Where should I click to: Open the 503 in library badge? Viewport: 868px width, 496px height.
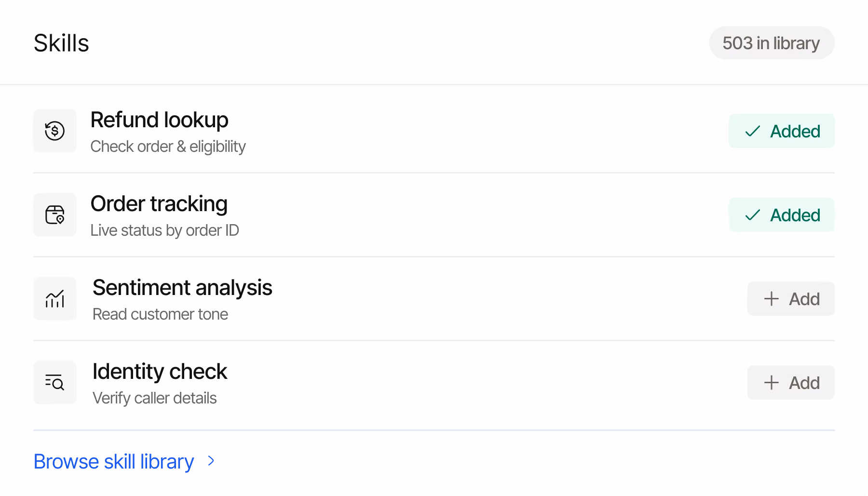coord(772,43)
